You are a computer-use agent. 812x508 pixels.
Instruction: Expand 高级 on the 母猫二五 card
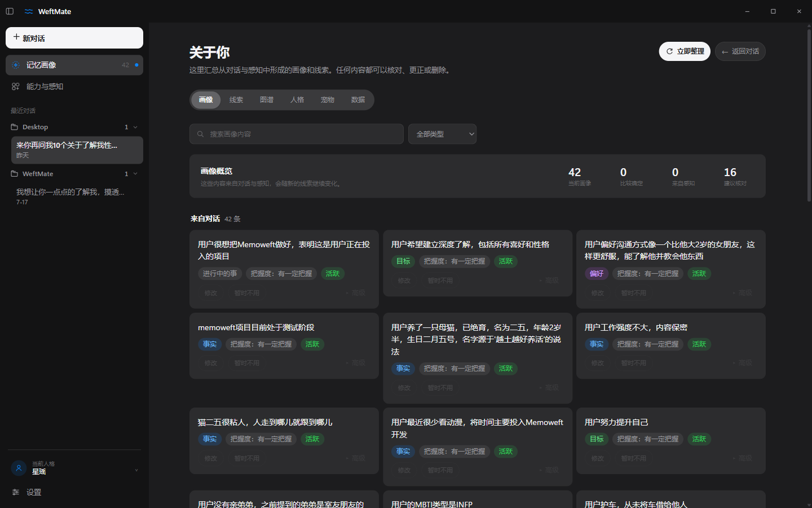(x=549, y=388)
